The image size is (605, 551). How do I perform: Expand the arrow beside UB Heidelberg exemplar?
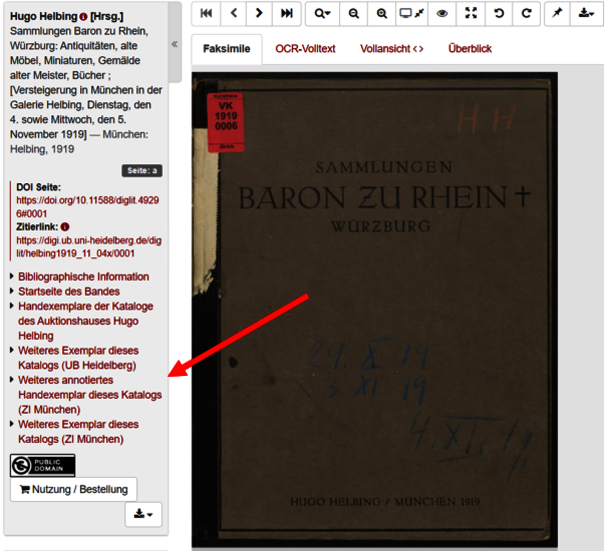(x=12, y=350)
